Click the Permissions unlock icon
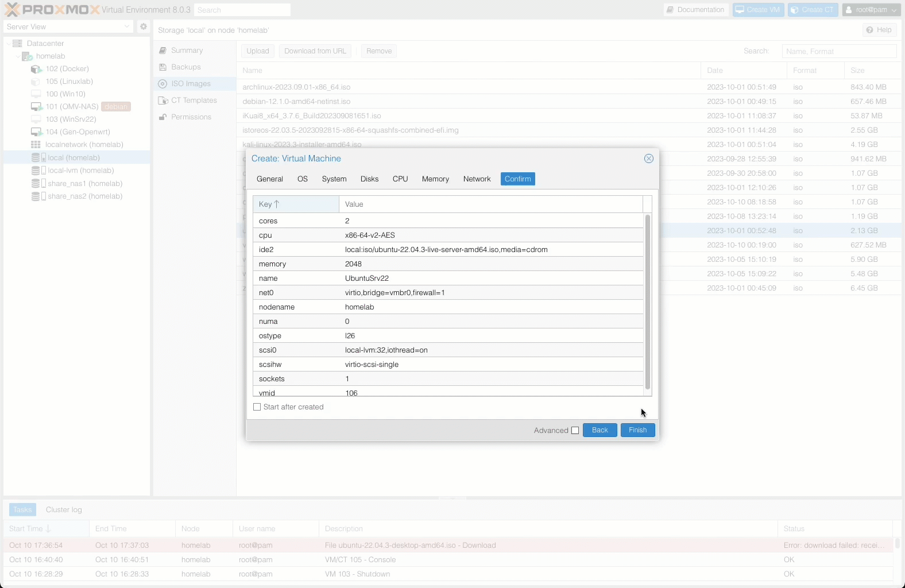 point(163,117)
